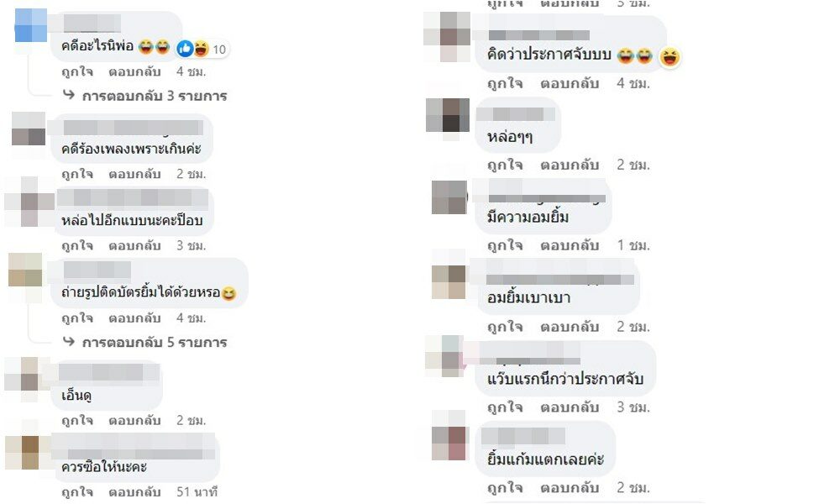840x504 pixels.
Task: Click the blue like reaction icon with count 10
Action: coord(185,49)
